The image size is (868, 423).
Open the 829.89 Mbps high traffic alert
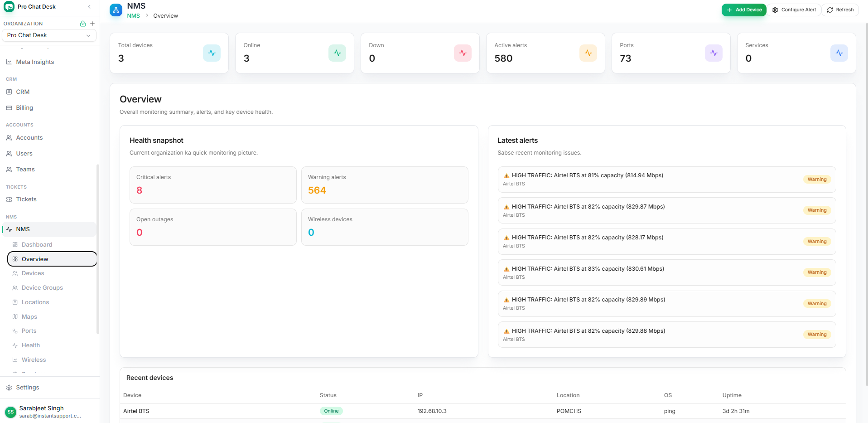pos(667,304)
